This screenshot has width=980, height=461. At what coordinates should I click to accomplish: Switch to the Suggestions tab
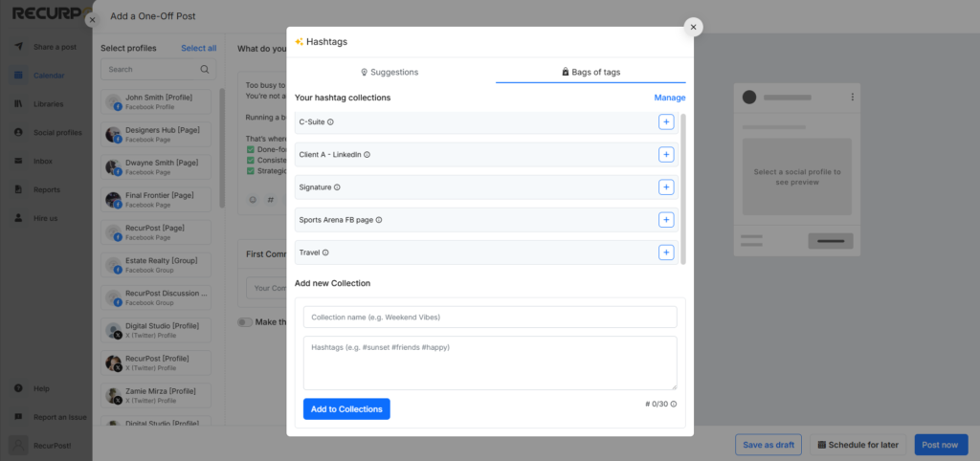(390, 72)
